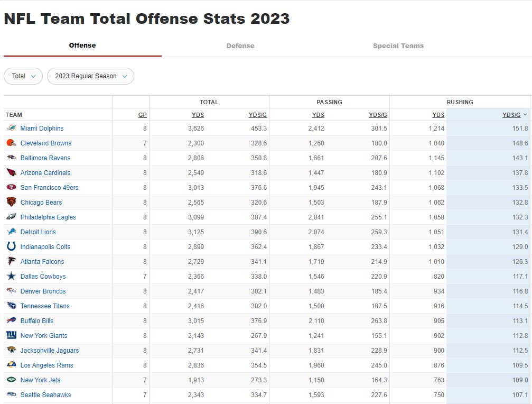Open the Total stat type dropdown
Image resolution: width=532 pixels, height=404 pixels.
tap(23, 76)
